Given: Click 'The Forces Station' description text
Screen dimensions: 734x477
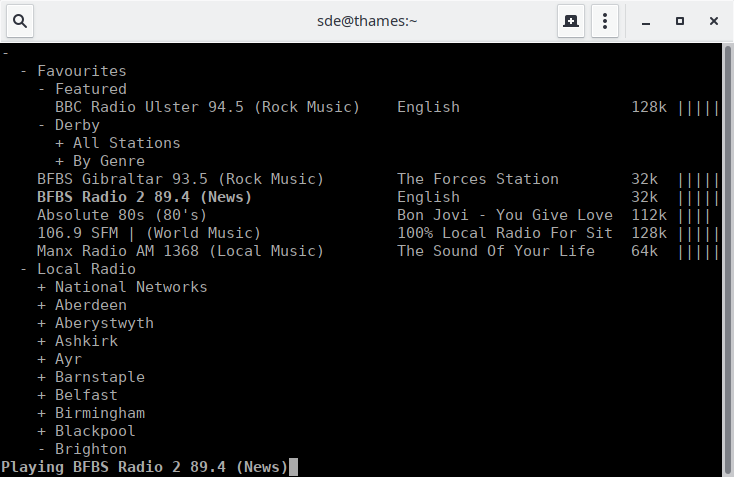Looking at the screenshot, I should (x=478, y=179).
